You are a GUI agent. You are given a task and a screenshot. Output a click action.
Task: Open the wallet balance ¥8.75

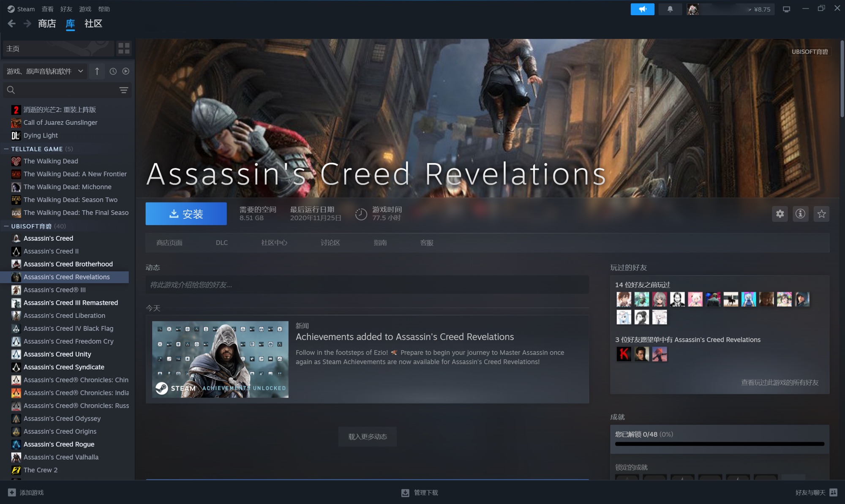pos(762,9)
